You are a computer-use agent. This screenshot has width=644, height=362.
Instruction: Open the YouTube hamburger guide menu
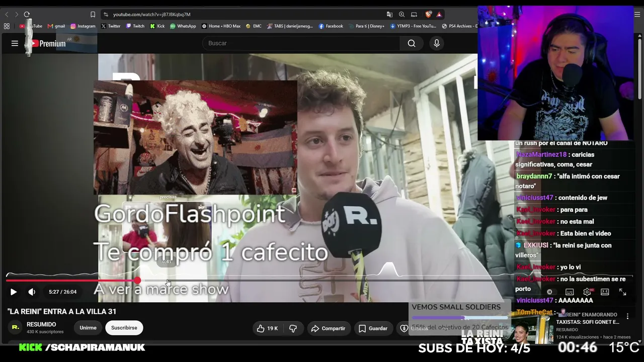15,43
